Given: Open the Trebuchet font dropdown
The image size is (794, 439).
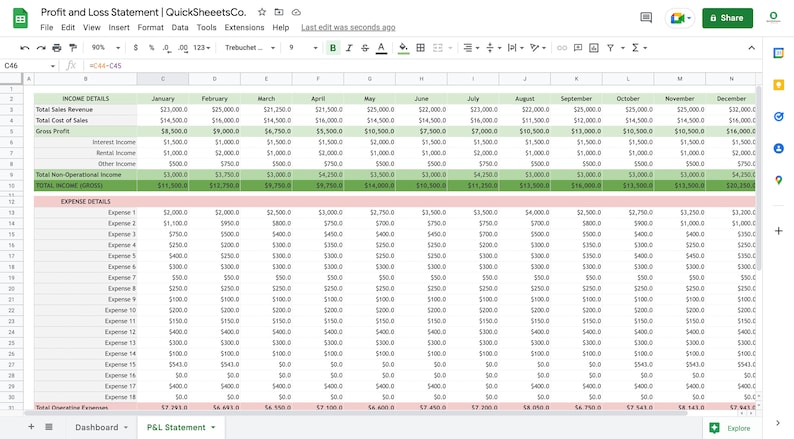Looking at the screenshot, I should point(250,48).
